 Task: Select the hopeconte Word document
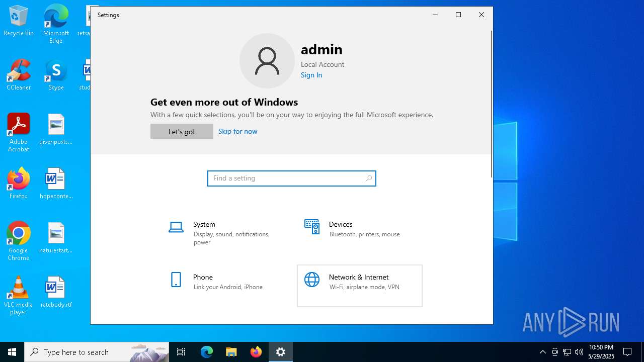point(56,184)
